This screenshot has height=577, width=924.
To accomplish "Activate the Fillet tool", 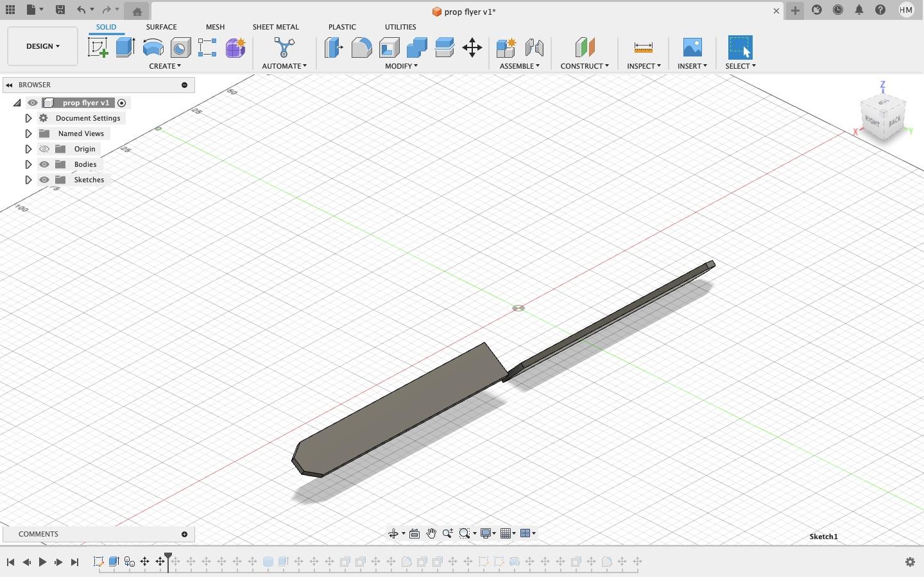I will pyautogui.click(x=361, y=47).
